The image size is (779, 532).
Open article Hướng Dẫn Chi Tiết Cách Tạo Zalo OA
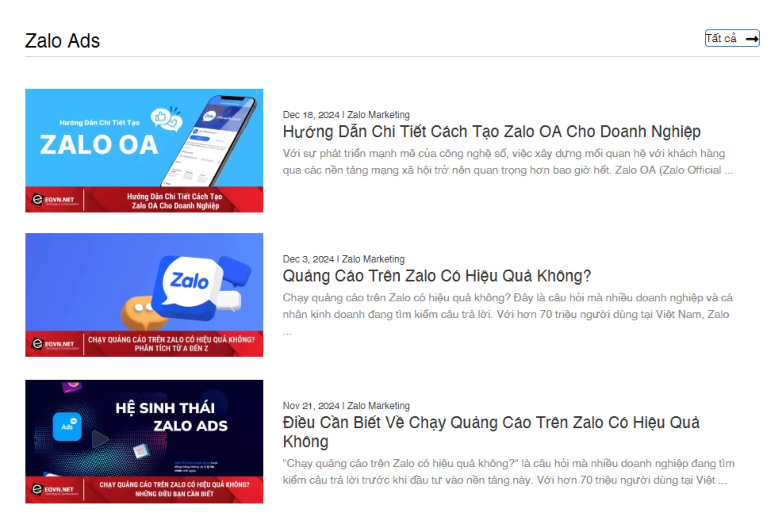tap(491, 132)
